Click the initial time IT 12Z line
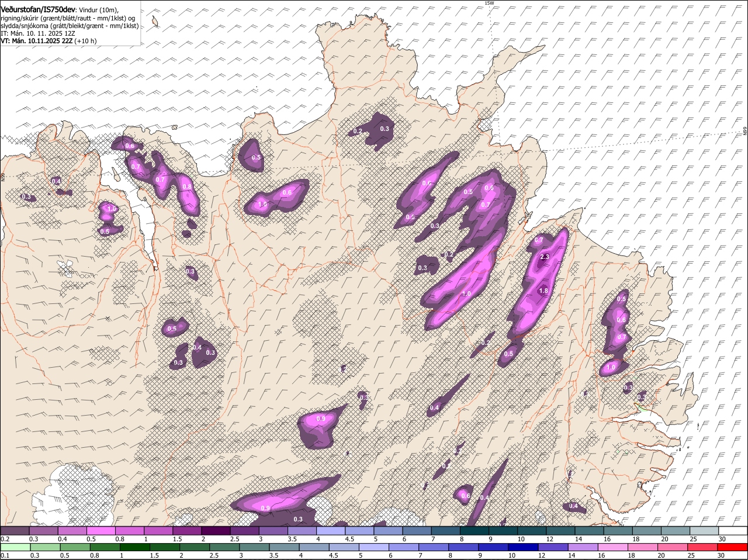Screen dimensions: 748x560 click(x=37, y=33)
